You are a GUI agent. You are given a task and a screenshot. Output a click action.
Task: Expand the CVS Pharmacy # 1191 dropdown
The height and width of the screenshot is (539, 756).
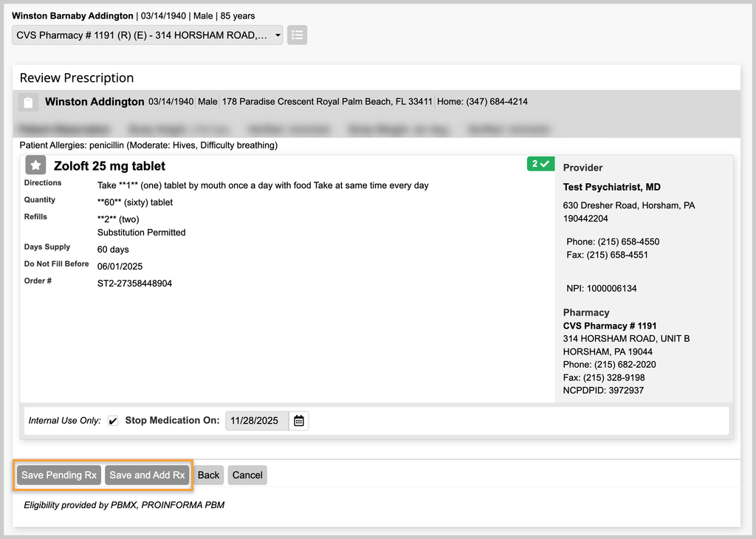pyautogui.click(x=148, y=35)
